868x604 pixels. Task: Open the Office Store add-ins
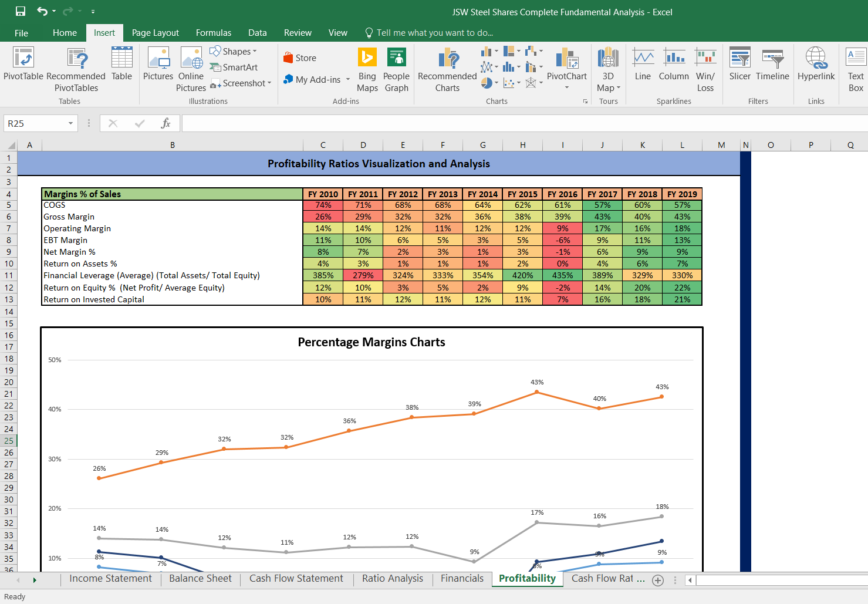(300, 58)
